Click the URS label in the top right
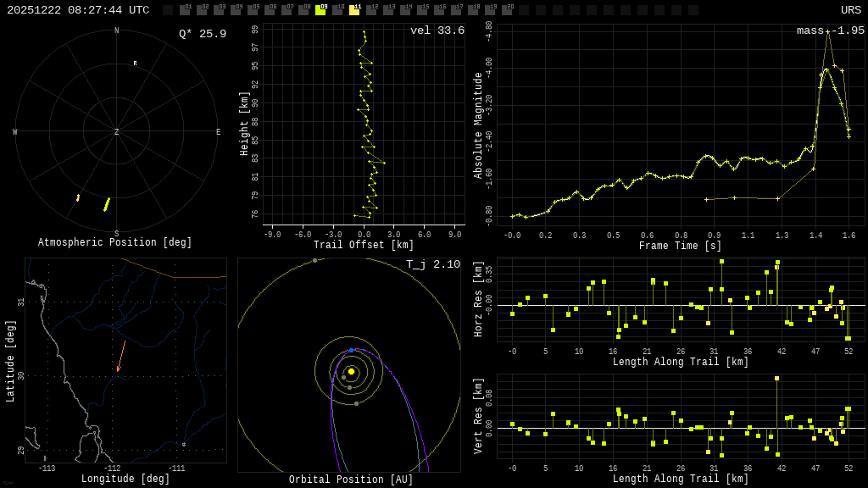 (x=850, y=10)
